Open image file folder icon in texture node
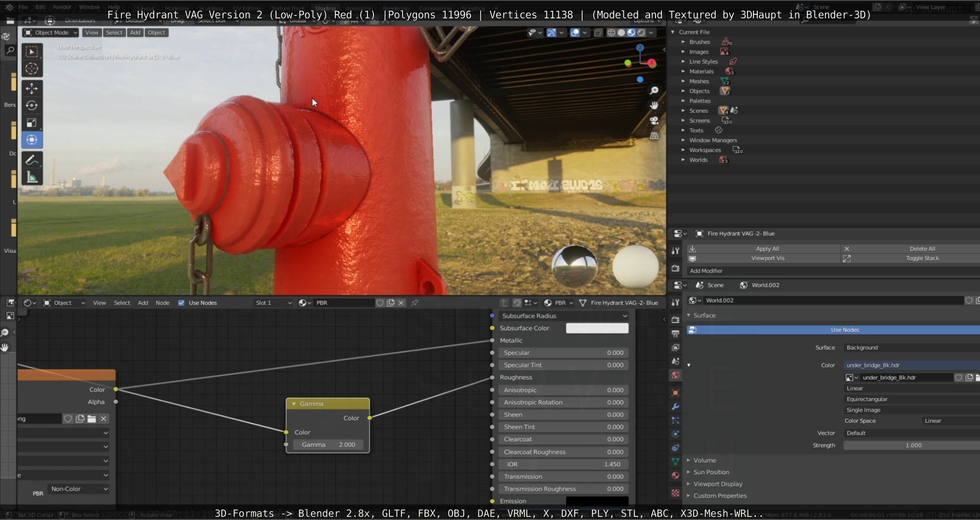The width and height of the screenshot is (980, 520). click(92, 418)
